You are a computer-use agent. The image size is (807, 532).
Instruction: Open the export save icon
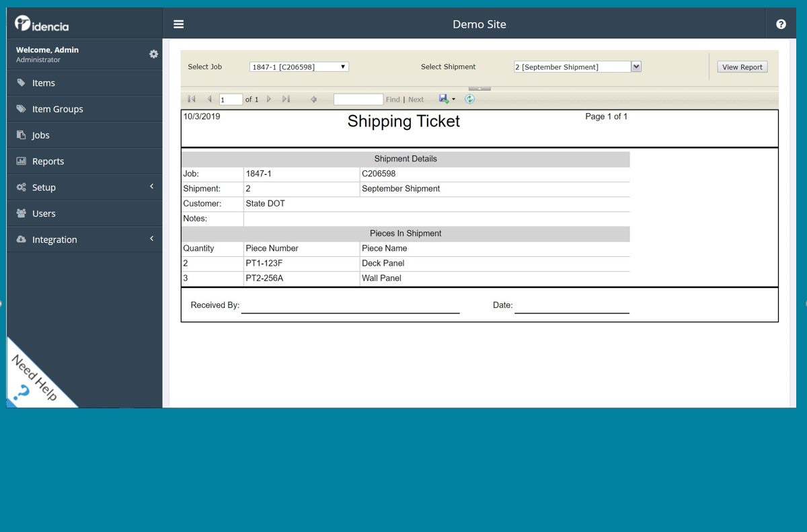[443, 99]
